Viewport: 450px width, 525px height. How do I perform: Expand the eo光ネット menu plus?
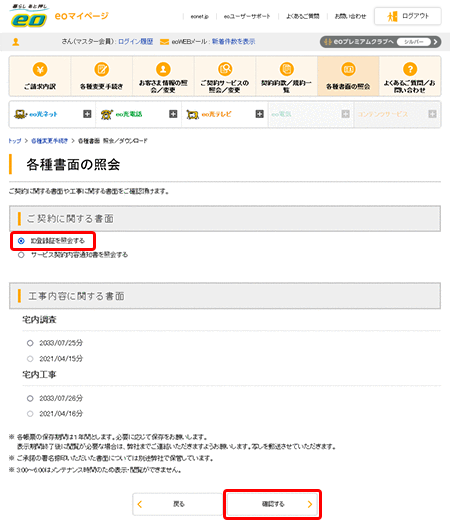pyautogui.click(x=87, y=114)
